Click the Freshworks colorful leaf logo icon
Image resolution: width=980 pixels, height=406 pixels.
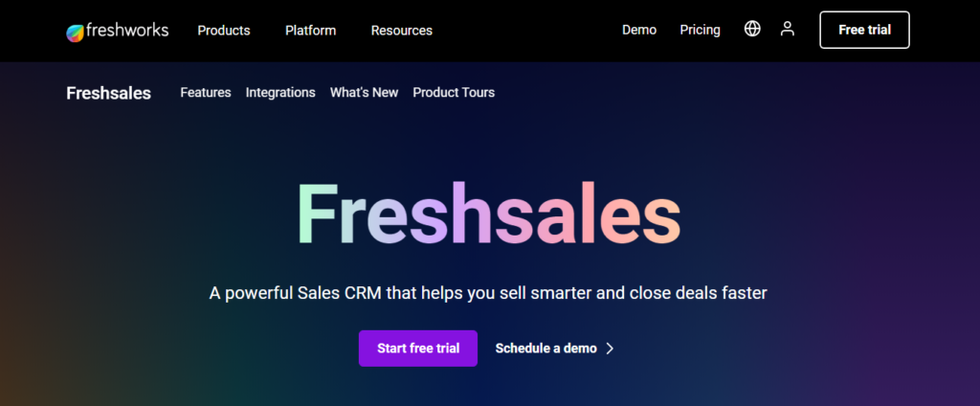(75, 32)
